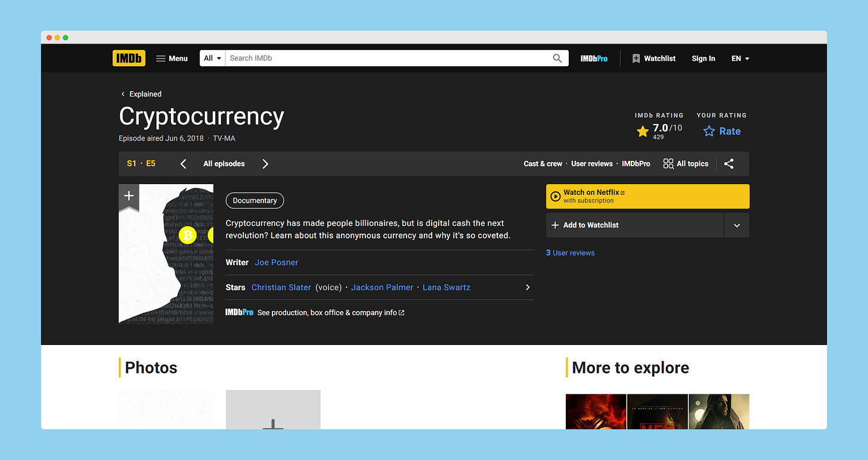Go to next episode arrow
Screen dimensions: 868x460
pos(265,164)
